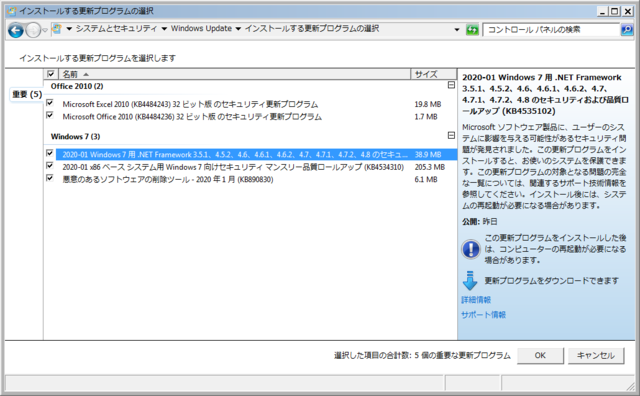
Task: Maximize the window
Action: click(615, 11)
